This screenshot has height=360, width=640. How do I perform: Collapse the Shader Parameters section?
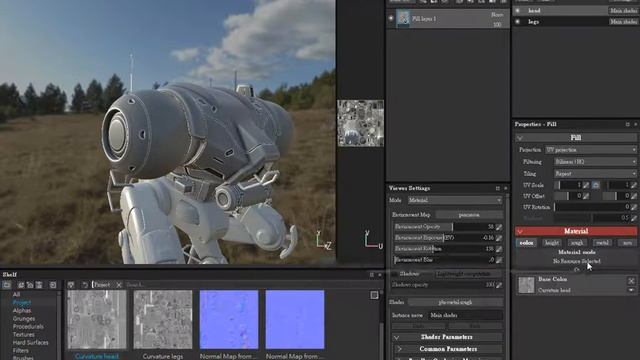coord(447,337)
